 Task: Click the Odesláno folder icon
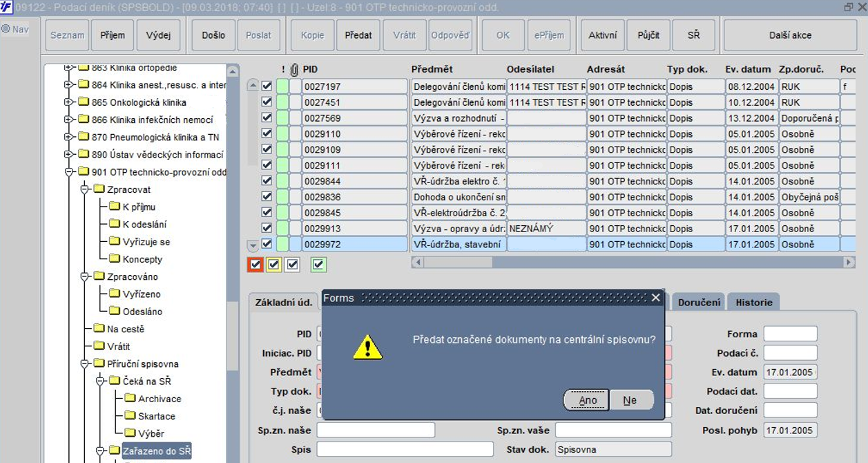click(114, 311)
